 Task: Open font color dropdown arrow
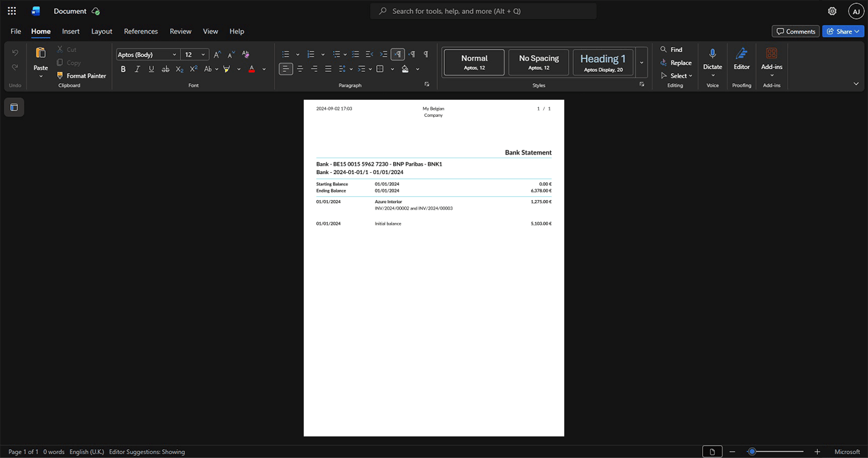click(x=264, y=69)
